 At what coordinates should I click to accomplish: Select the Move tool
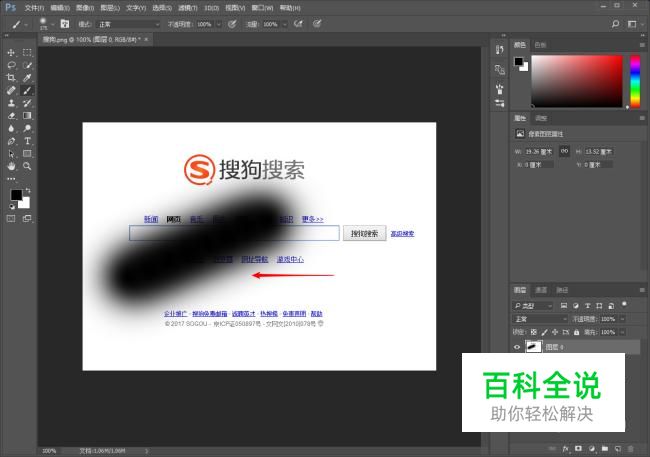coord(11,52)
